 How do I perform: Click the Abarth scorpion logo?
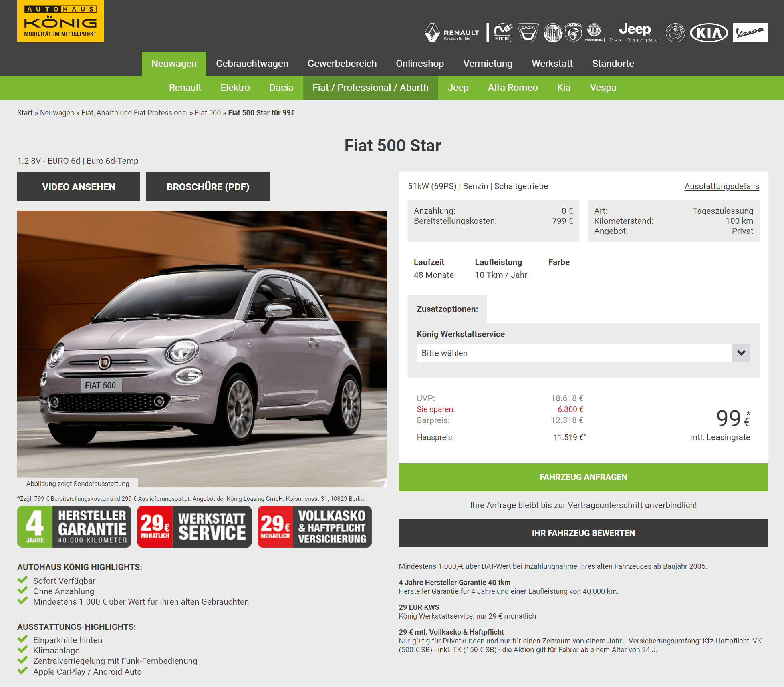click(573, 33)
